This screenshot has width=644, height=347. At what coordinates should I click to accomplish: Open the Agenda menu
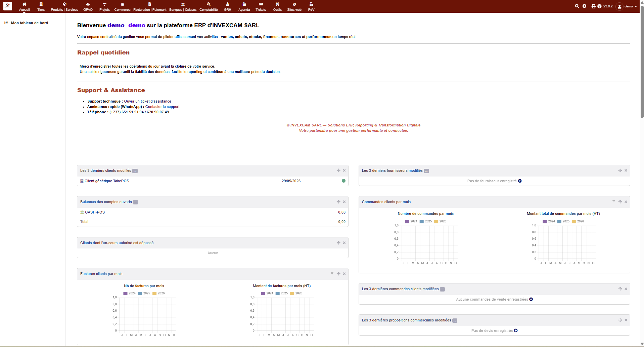(x=244, y=6)
